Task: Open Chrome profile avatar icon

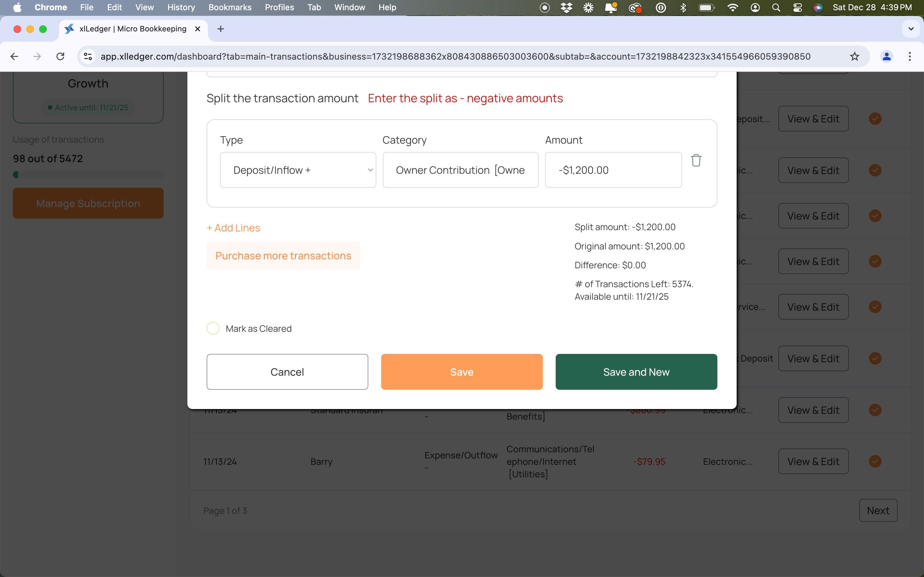Action: 886,56
